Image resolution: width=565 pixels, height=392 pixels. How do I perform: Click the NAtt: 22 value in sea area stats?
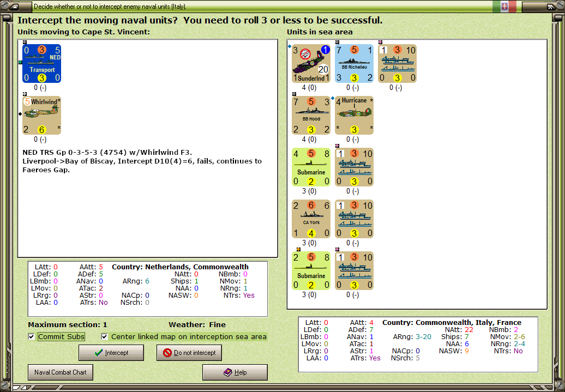point(469,330)
